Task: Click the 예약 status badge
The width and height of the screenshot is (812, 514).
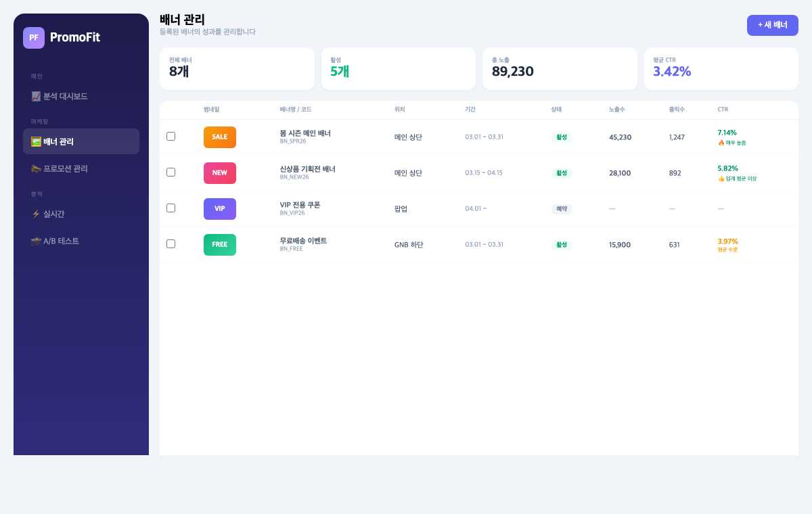Action: point(562,209)
